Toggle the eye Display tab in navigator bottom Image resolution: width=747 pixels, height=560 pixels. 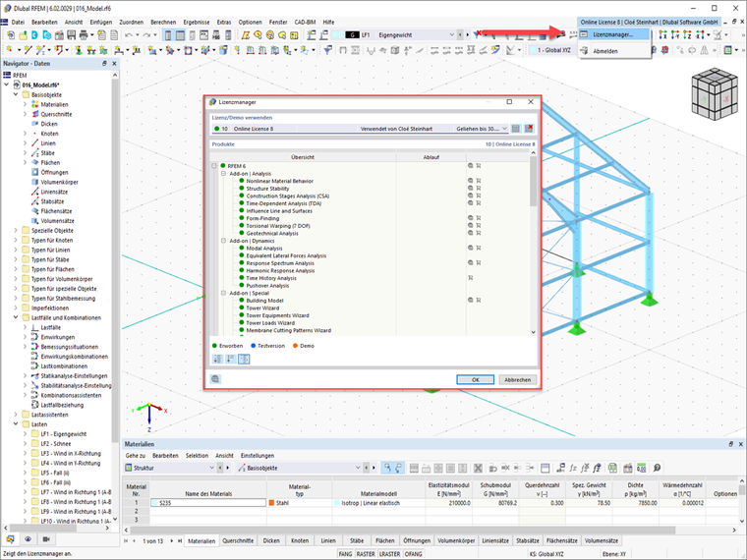click(29, 539)
